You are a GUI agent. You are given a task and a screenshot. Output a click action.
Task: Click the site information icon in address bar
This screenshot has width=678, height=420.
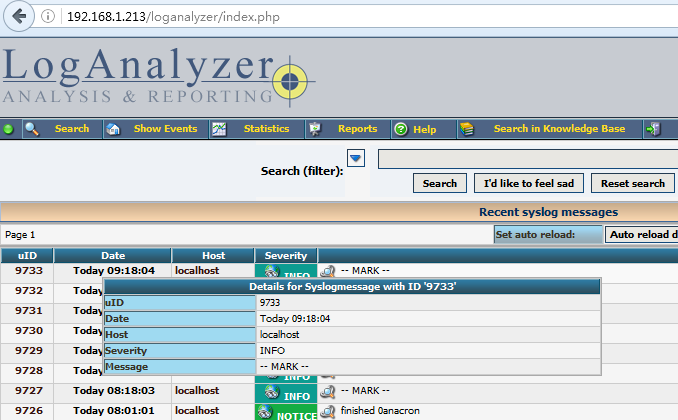[48, 16]
